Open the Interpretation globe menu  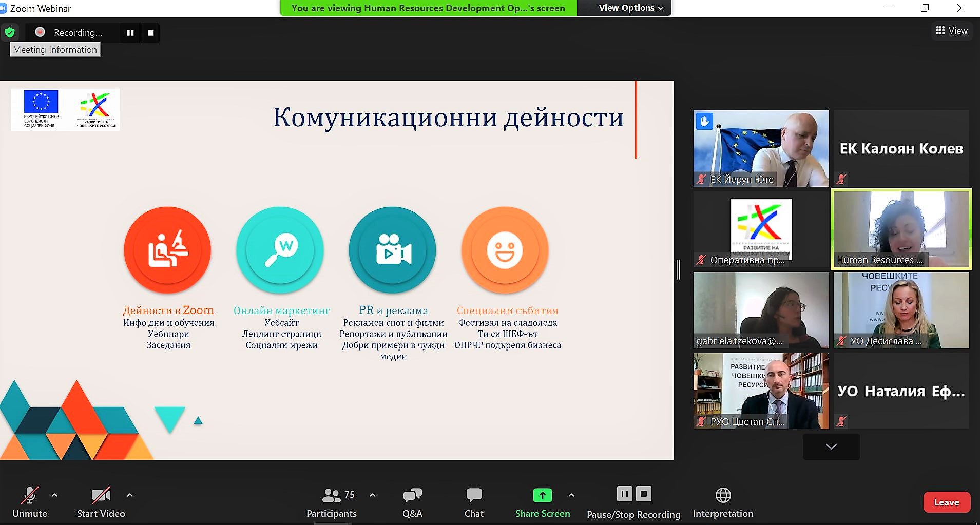pyautogui.click(x=723, y=502)
